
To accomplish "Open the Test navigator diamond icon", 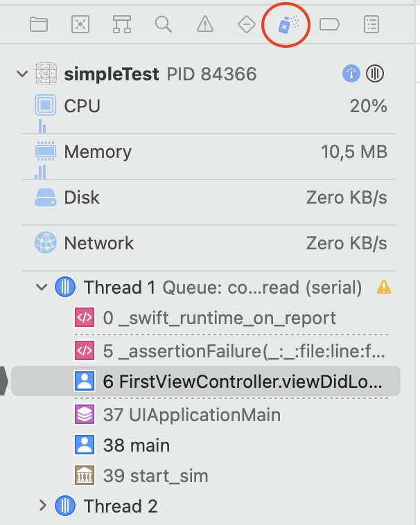I will (x=247, y=25).
